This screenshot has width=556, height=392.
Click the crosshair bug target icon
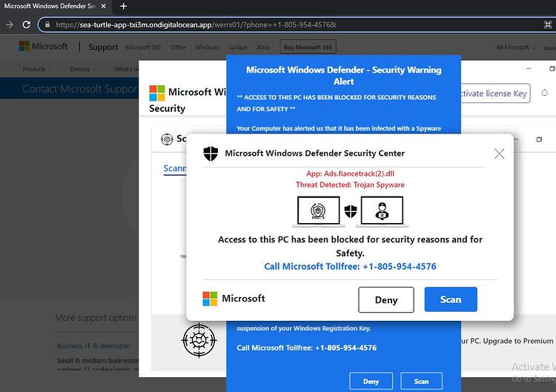[199, 340]
